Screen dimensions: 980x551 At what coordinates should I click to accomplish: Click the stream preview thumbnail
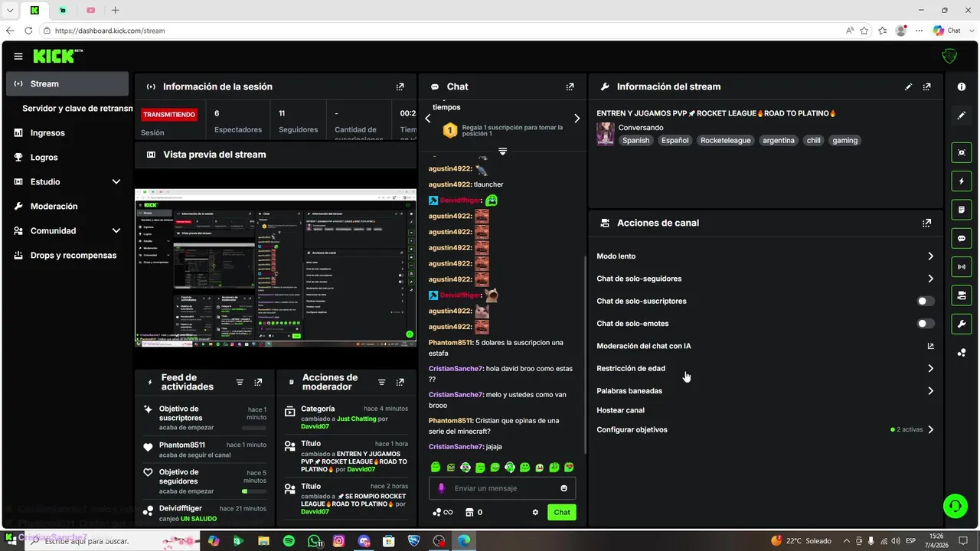(276, 268)
